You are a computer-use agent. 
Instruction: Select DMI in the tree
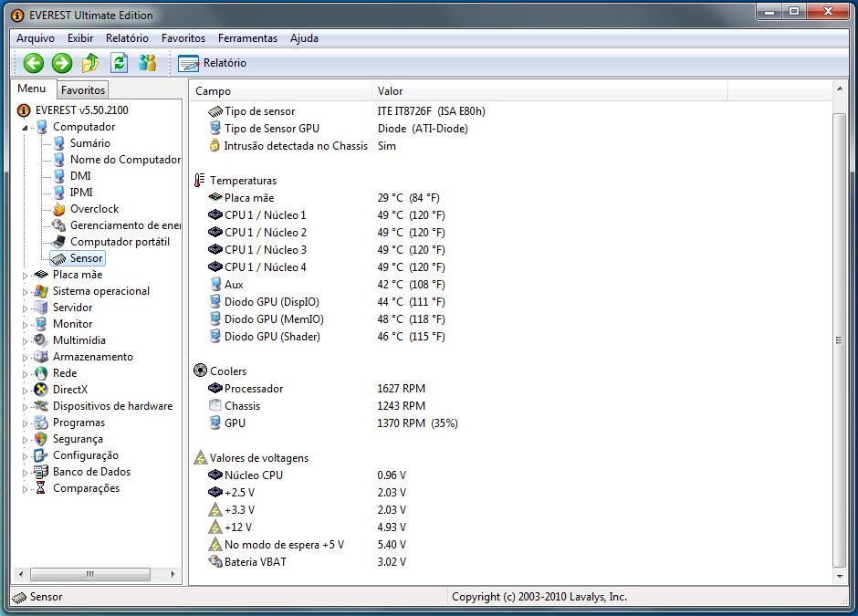[80, 176]
